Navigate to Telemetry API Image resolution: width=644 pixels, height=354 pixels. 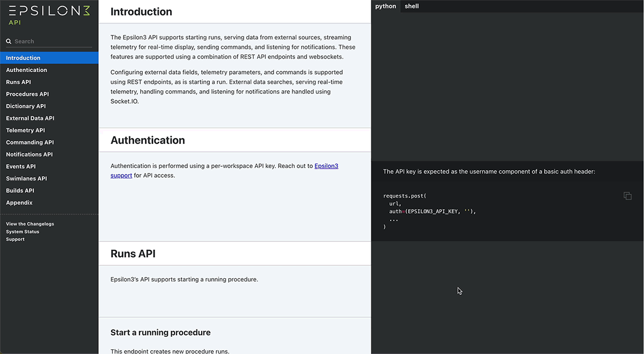coord(25,131)
